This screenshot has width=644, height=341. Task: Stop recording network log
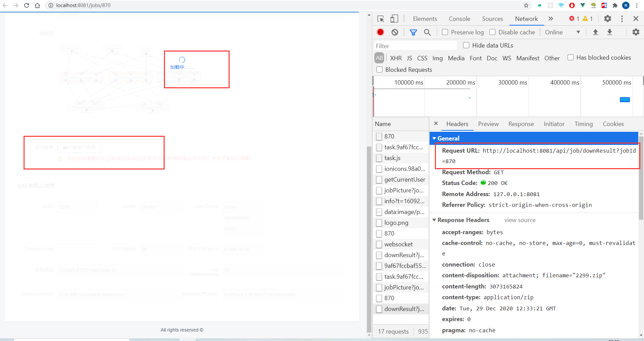380,32
